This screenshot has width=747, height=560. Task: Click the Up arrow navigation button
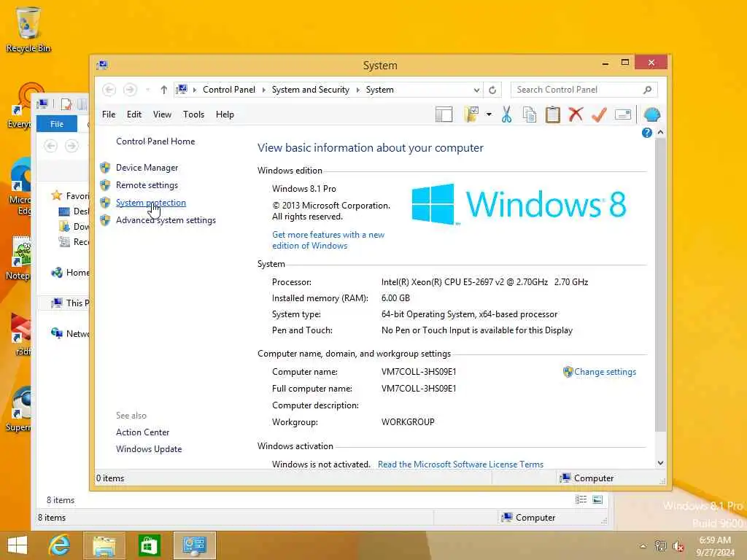pyautogui.click(x=164, y=90)
